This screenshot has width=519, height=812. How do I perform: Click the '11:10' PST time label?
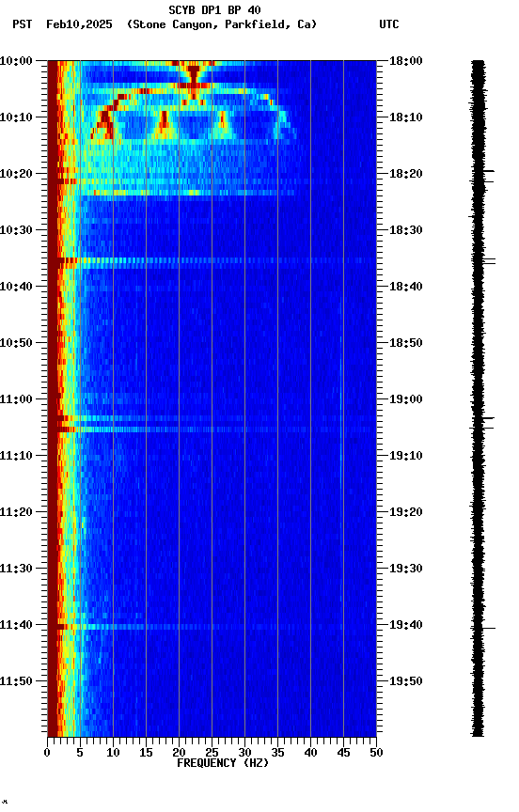[x=16, y=456]
